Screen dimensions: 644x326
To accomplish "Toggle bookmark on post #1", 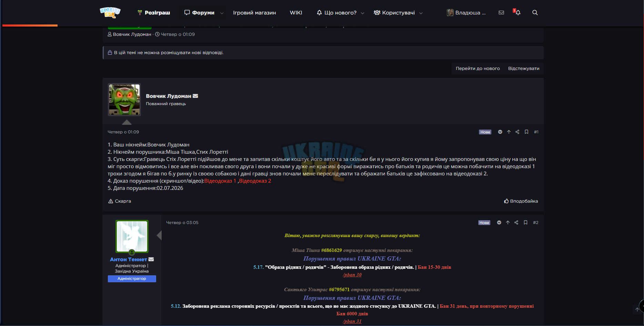I will (x=527, y=132).
